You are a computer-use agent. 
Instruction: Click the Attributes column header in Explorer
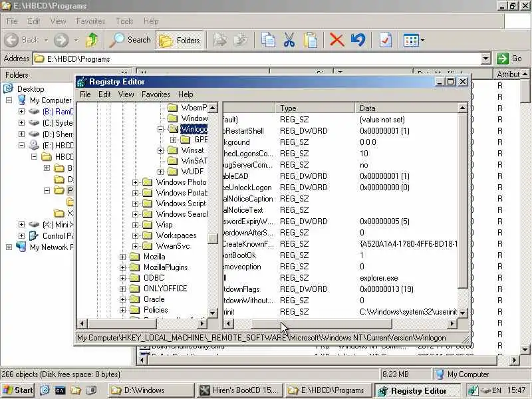pos(507,74)
